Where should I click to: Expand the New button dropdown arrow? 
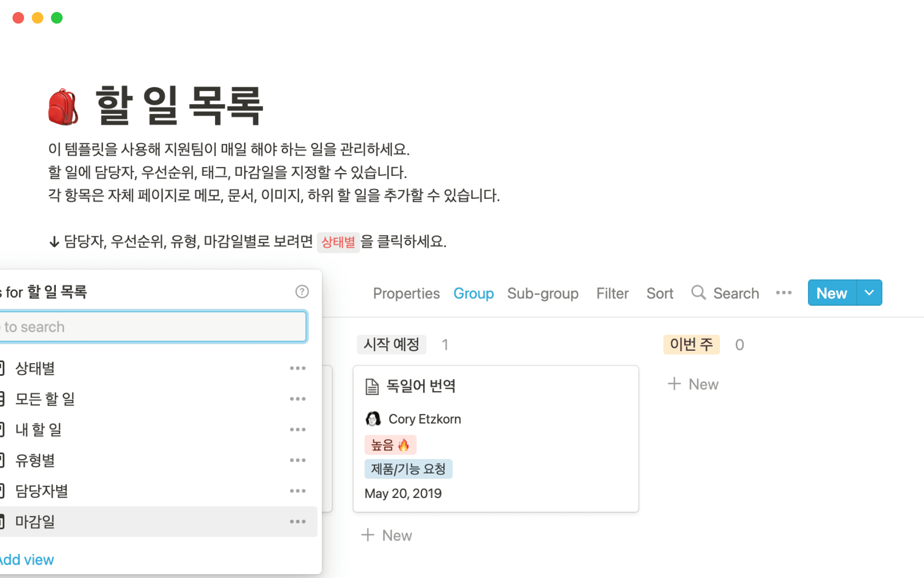[x=869, y=293]
